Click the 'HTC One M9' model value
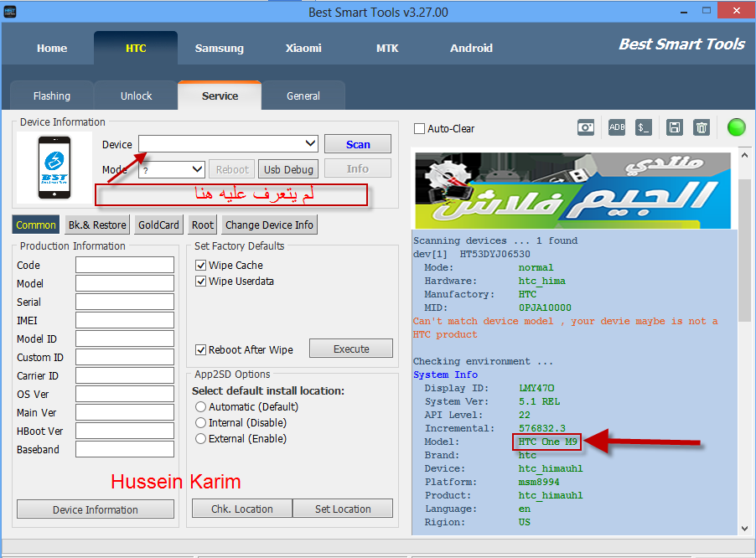Screen dimensions: 756x558 547,442
